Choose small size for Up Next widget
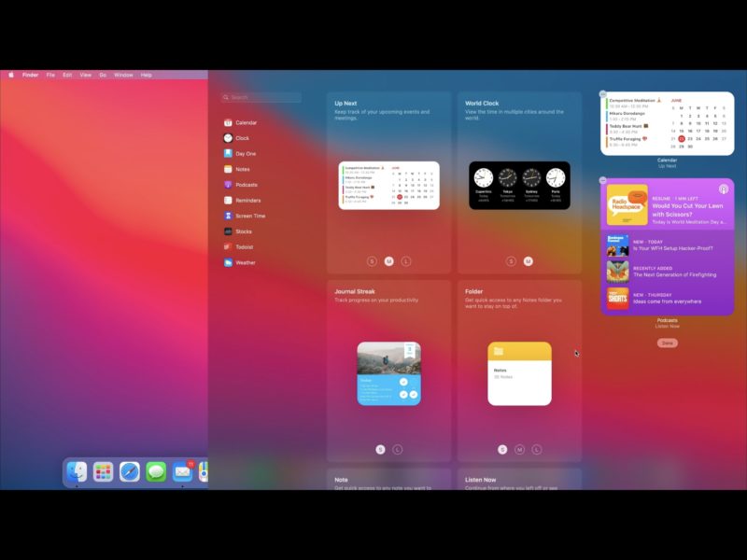Screen dimensions: 747x560 (x=372, y=261)
